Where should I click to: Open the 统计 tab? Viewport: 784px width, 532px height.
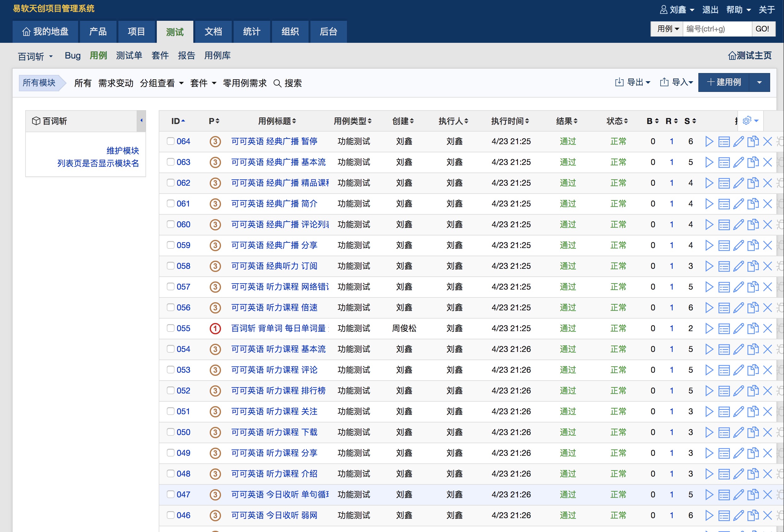252,32
